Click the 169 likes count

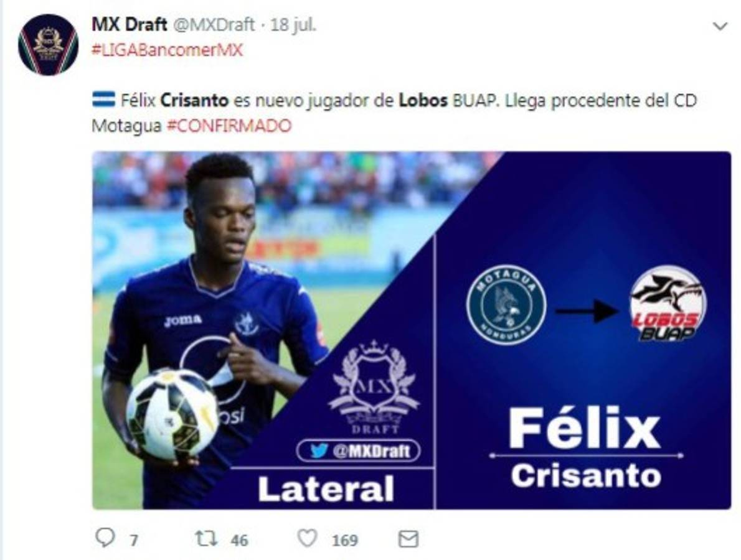pos(344,540)
